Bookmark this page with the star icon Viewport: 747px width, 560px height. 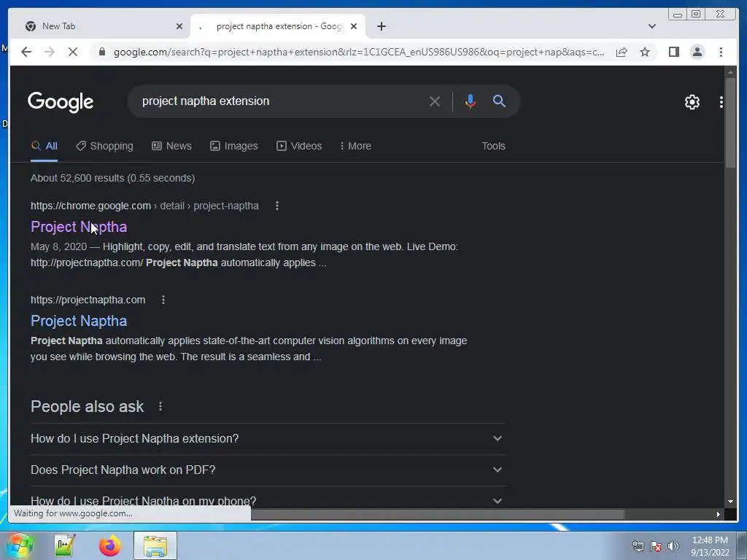[645, 52]
